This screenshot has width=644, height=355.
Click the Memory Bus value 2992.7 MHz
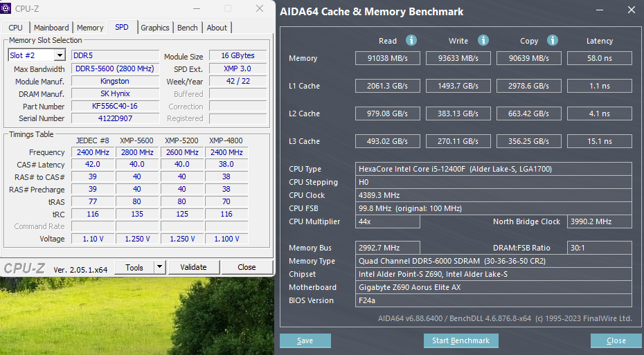point(388,248)
